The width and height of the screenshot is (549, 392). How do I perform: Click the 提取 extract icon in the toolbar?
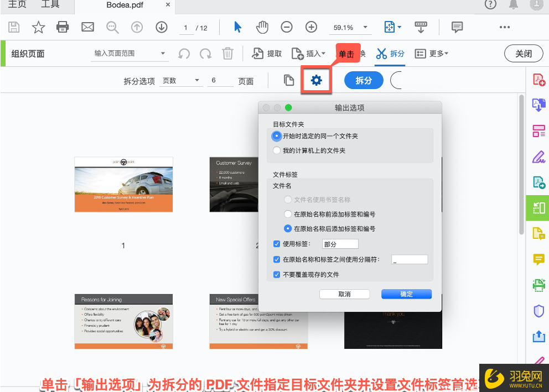[x=267, y=53]
